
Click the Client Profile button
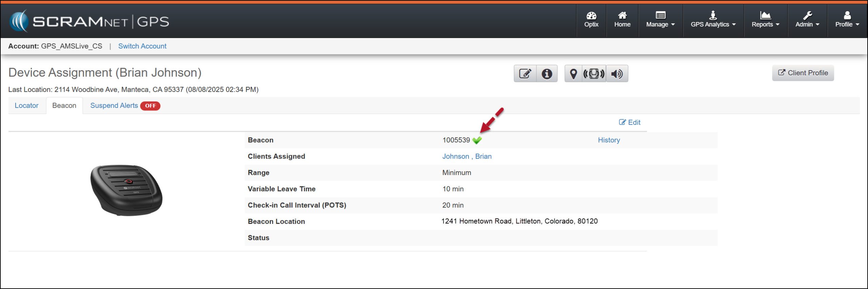click(x=803, y=73)
